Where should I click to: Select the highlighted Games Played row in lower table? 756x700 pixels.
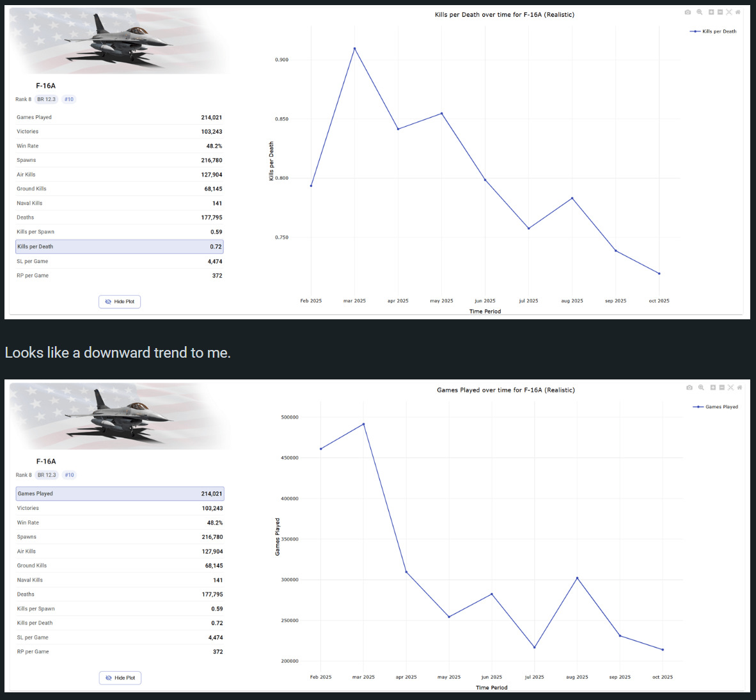(x=120, y=494)
